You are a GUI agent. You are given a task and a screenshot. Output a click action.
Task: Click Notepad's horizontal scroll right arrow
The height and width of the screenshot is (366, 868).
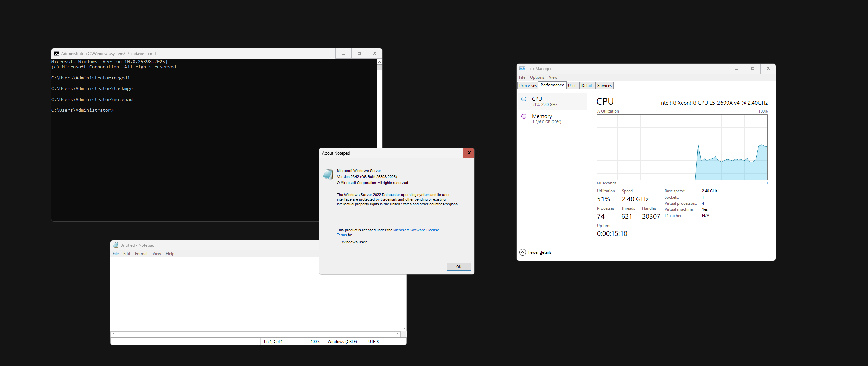pyautogui.click(x=398, y=334)
